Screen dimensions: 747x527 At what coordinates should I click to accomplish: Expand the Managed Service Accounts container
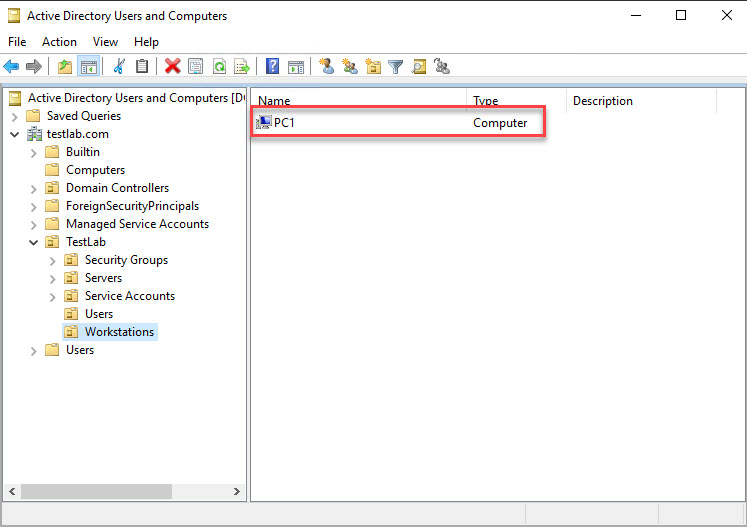pyautogui.click(x=33, y=225)
